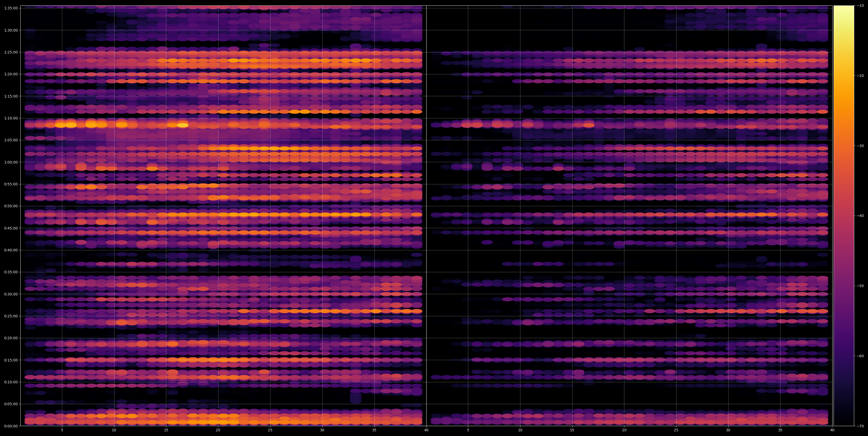Click the −50 colorbar tick label
Screen dimensions: 868x436
click(x=860, y=286)
